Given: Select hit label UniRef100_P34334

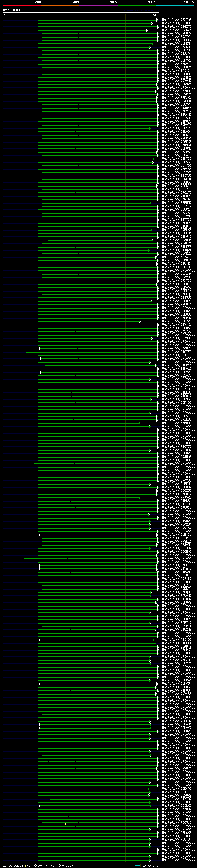Looking at the screenshot, I should [x=177, y=101].
